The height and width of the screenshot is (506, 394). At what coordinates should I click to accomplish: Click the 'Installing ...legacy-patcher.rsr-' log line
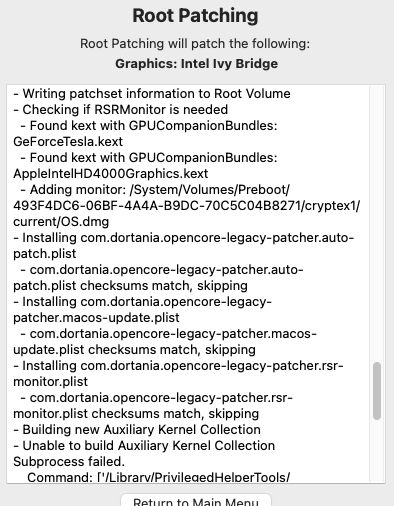coord(178,366)
